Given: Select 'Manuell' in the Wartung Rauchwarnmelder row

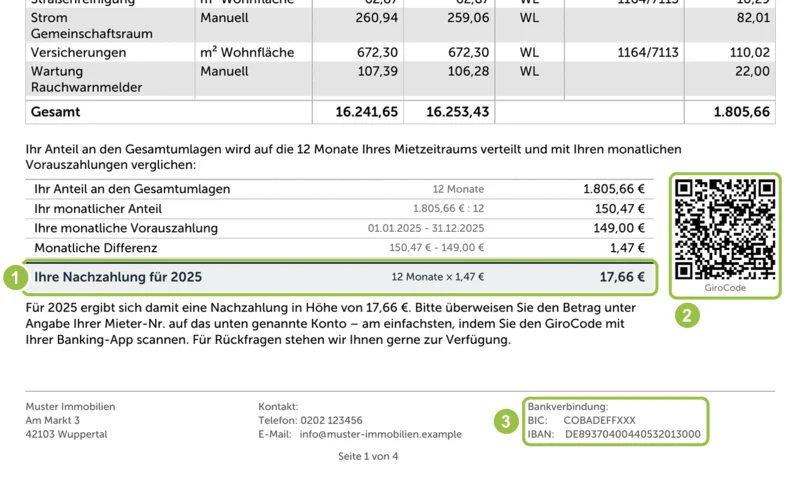Looking at the screenshot, I should pos(224,71).
